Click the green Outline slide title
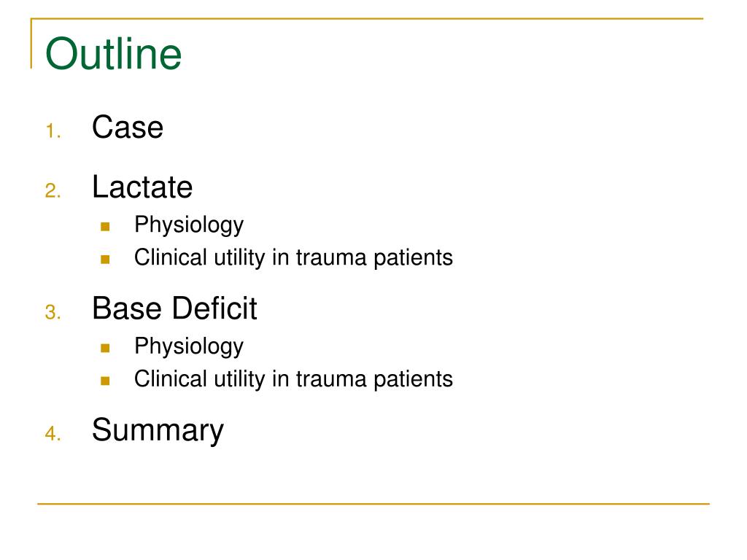Screen dimensions: 747x560 click(113, 53)
